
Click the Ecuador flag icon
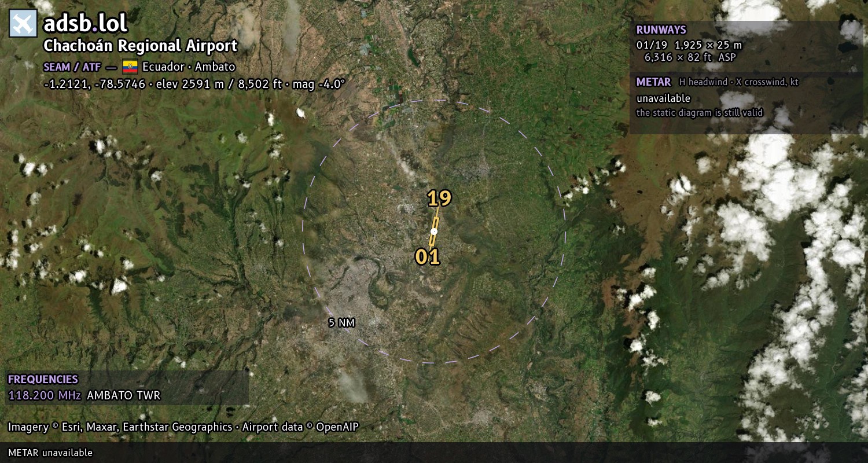coord(130,67)
